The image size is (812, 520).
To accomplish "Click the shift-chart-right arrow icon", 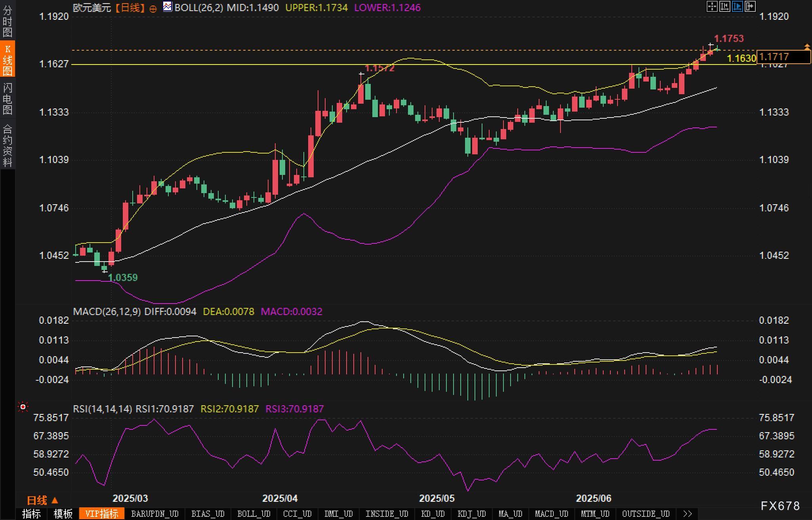I will (x=750, y=6).
